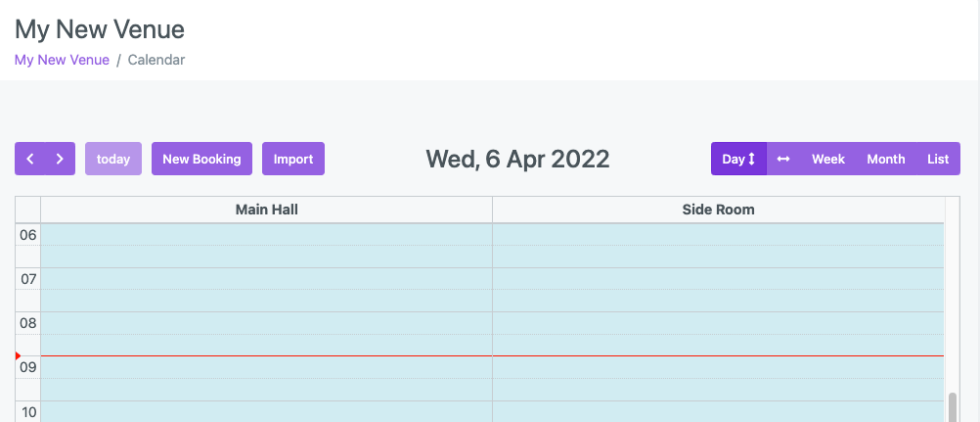Click the Side Room column header
The image size is (980, 422).
718,210
